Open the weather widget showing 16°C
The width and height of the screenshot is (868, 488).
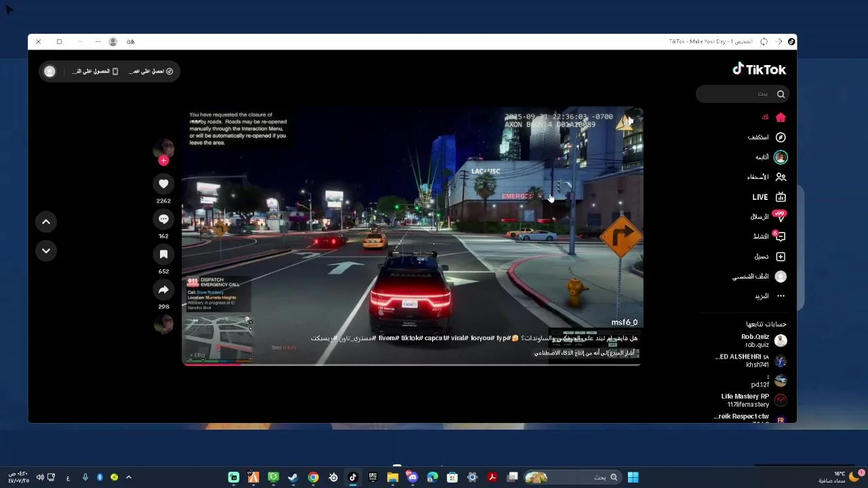coord(840,477)
